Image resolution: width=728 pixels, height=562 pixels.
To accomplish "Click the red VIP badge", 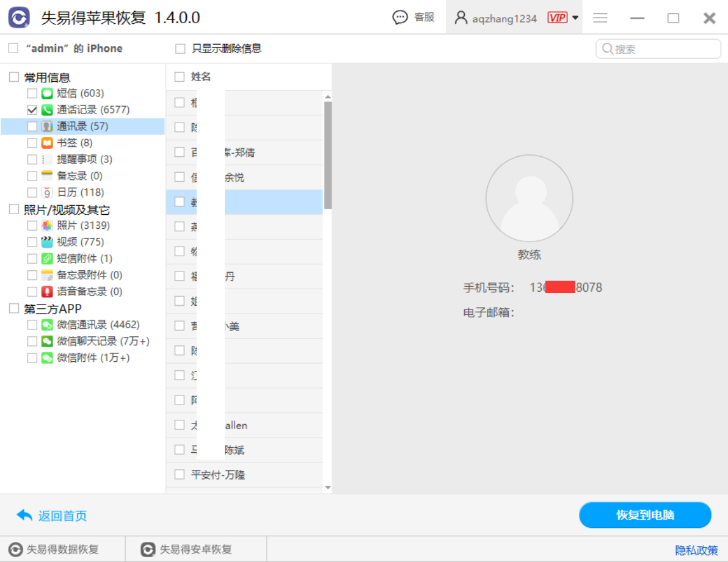I will [557, 18].
